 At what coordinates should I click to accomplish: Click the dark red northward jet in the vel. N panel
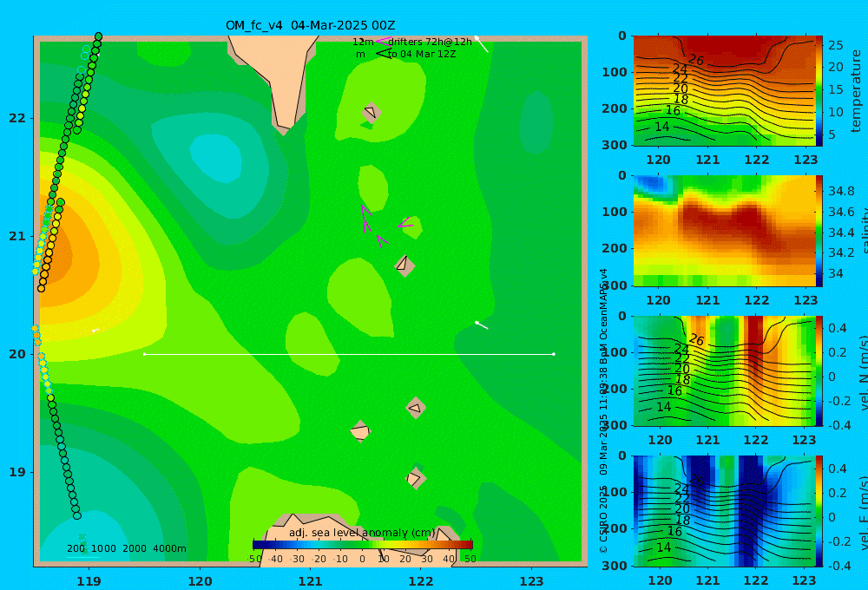(754, 343)
